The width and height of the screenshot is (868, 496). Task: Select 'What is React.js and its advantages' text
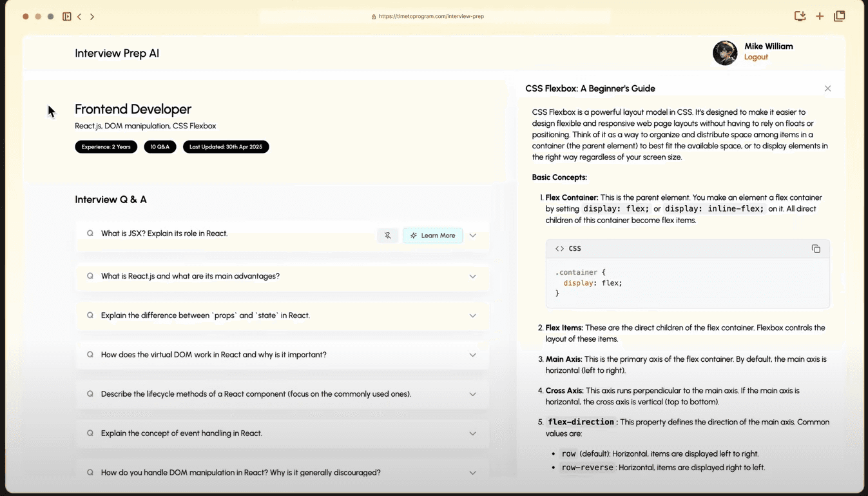(190, 276)
